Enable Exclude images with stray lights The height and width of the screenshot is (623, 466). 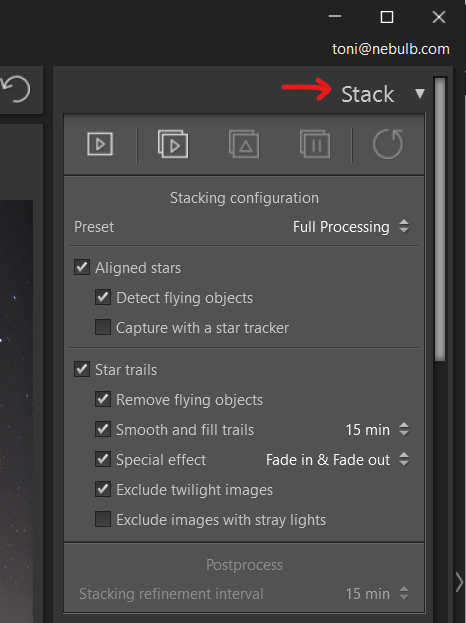103,519
